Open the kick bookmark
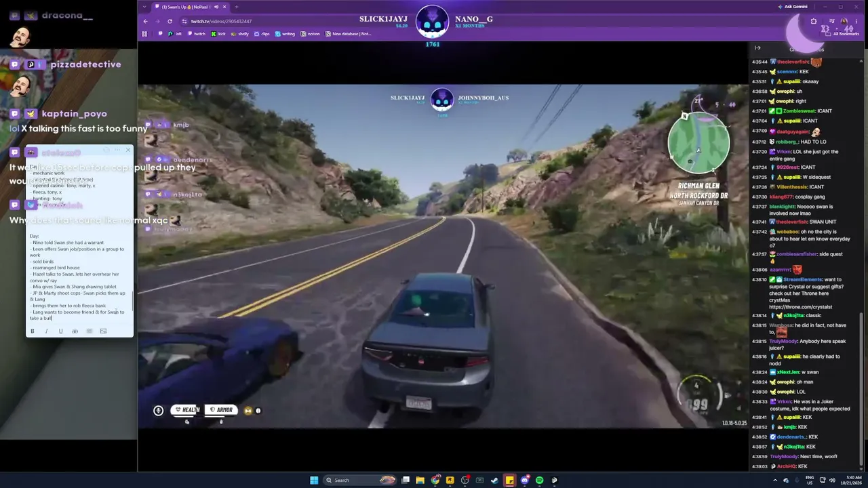 coord(218,34)
